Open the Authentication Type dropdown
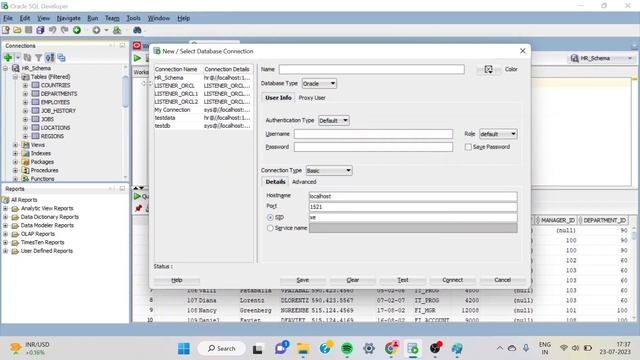 click(333, 120)
